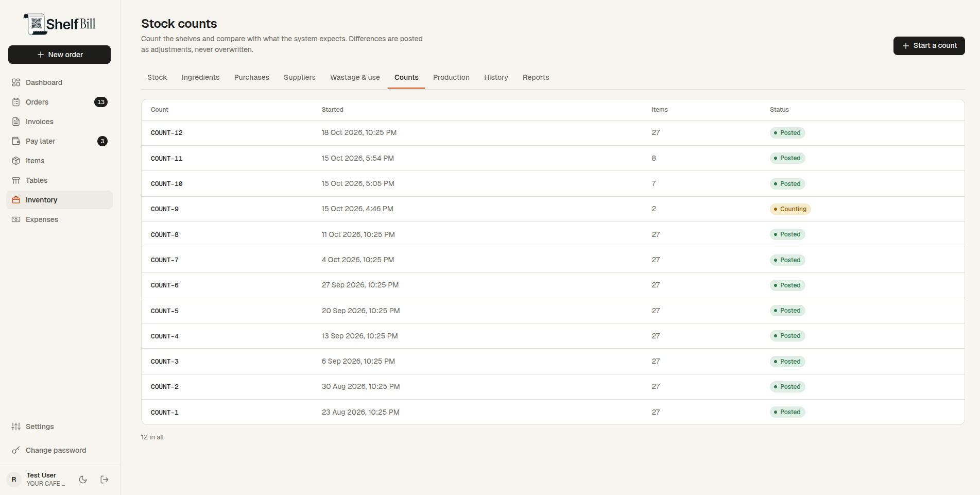980x495 pixels.
Task: Open Dashboard from the sidebar
Action: [x=59, y=82]
